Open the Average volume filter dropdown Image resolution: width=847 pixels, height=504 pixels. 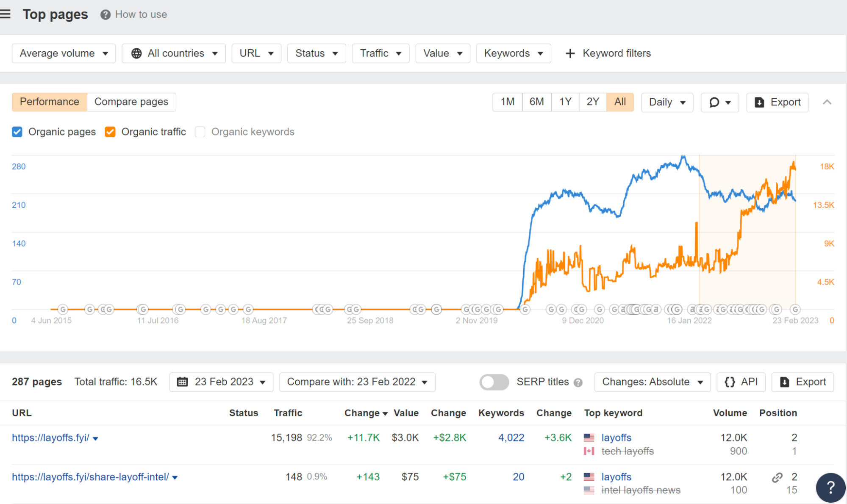(63, 53)
